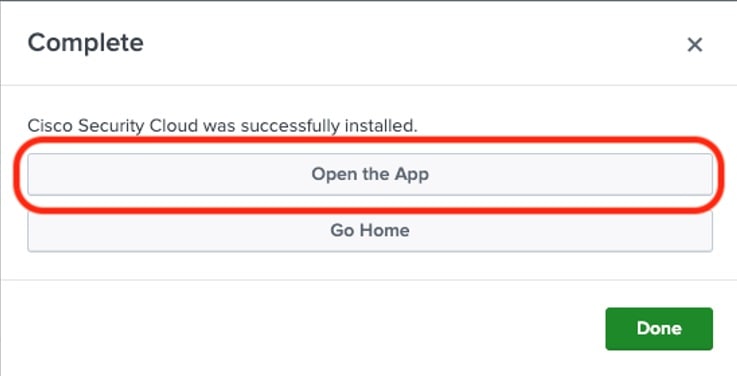Open the newly installed app
Image resolution: width=737 pixels, height=376 pixels.
(x=370, y=174)
